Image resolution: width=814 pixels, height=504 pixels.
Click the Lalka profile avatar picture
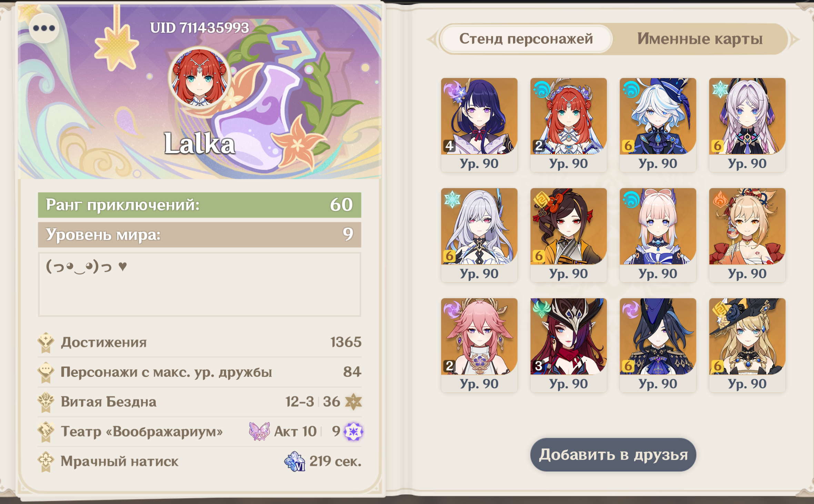pos(199,78)
